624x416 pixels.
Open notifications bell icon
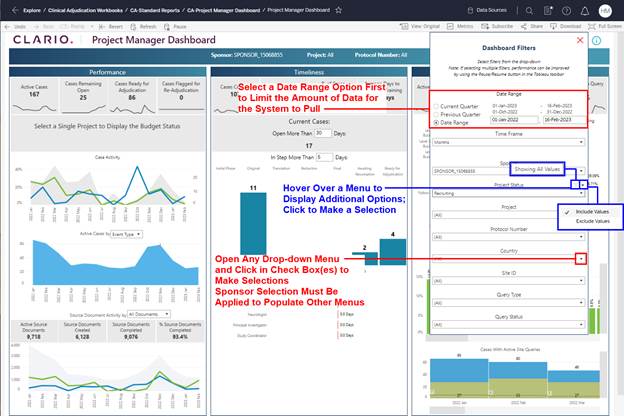coord(585,11)
